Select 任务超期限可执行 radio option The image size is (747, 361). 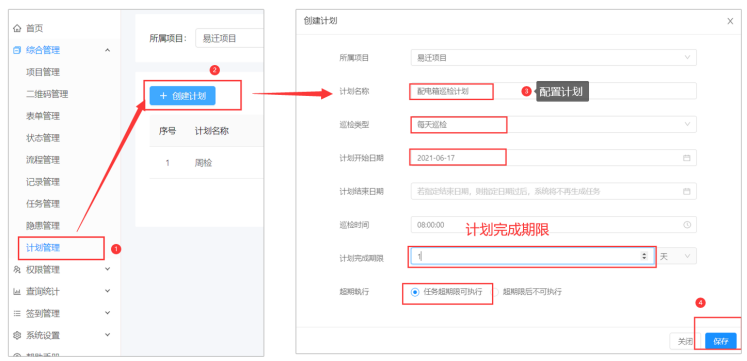pos(414,292)
